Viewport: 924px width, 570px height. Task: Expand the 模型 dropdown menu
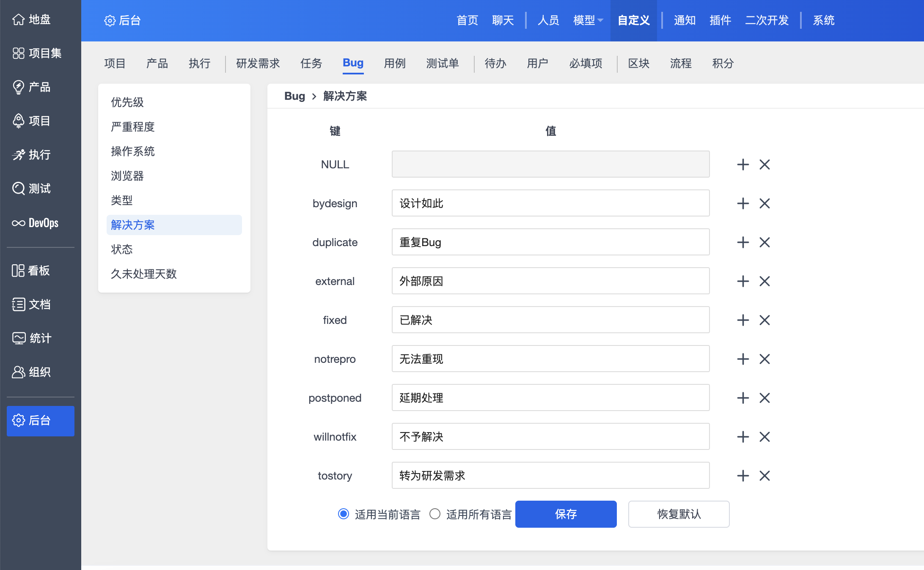[588, 20]
